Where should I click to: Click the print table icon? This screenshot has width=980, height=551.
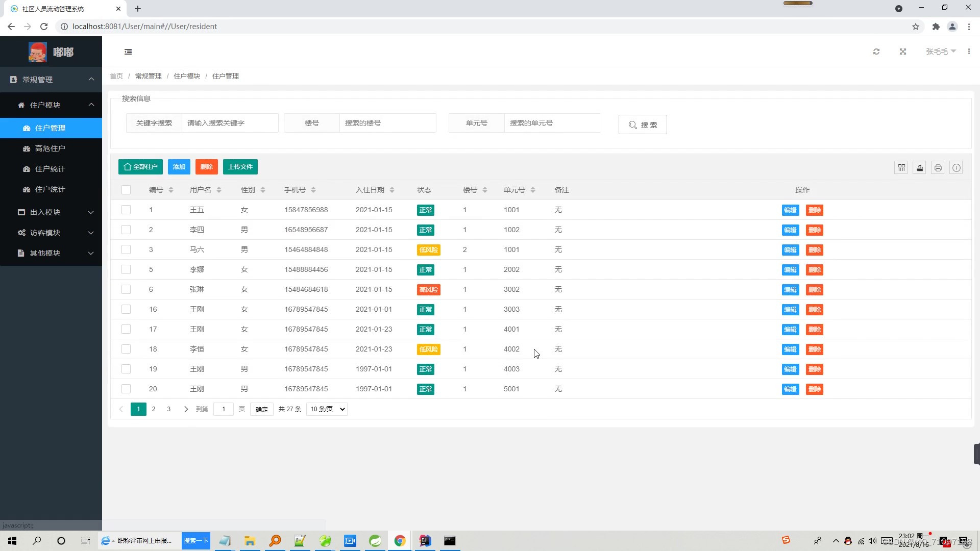coord(938,167)
